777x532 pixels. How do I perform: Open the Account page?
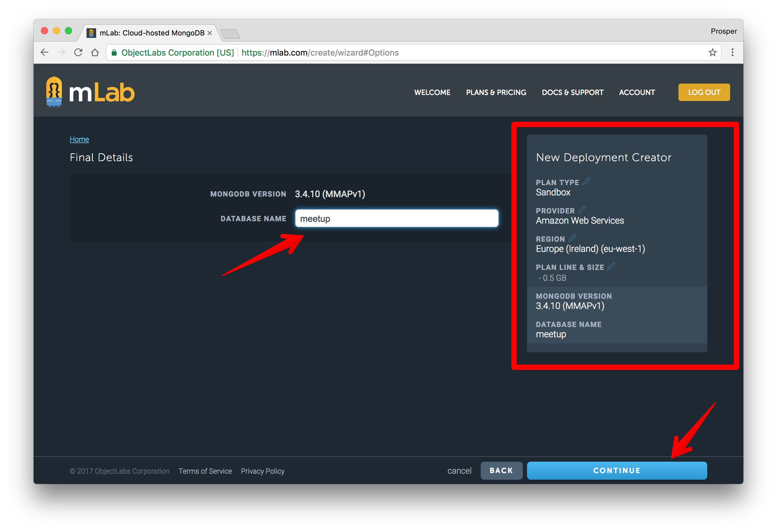[x=637, y=92]
